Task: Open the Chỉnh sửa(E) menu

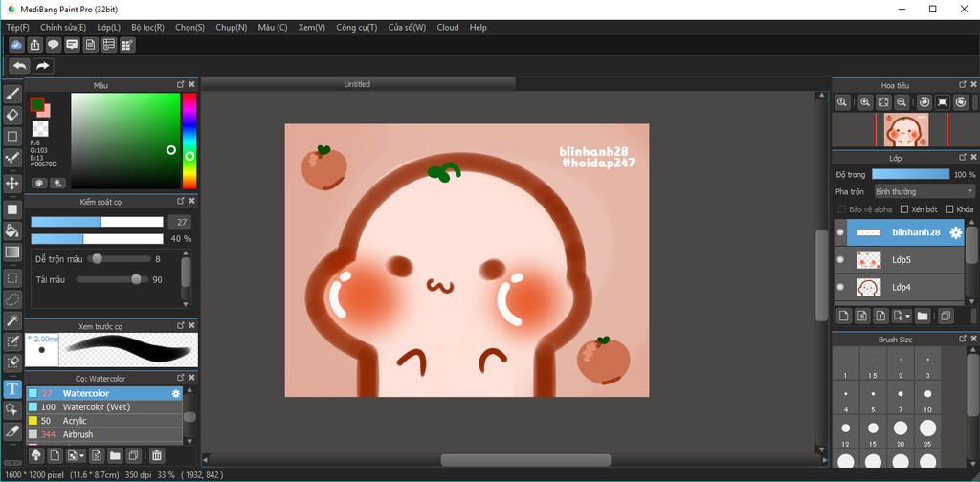Action: tap(63, 28)
